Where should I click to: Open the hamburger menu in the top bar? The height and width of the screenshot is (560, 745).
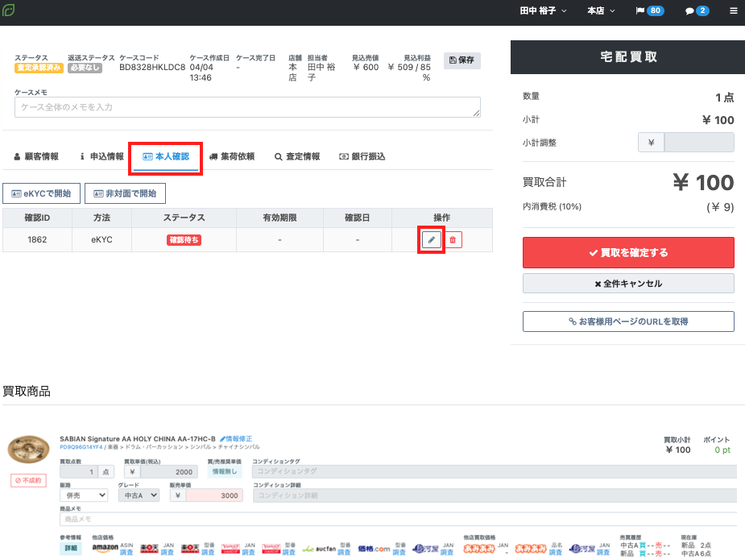click(733, 10)
